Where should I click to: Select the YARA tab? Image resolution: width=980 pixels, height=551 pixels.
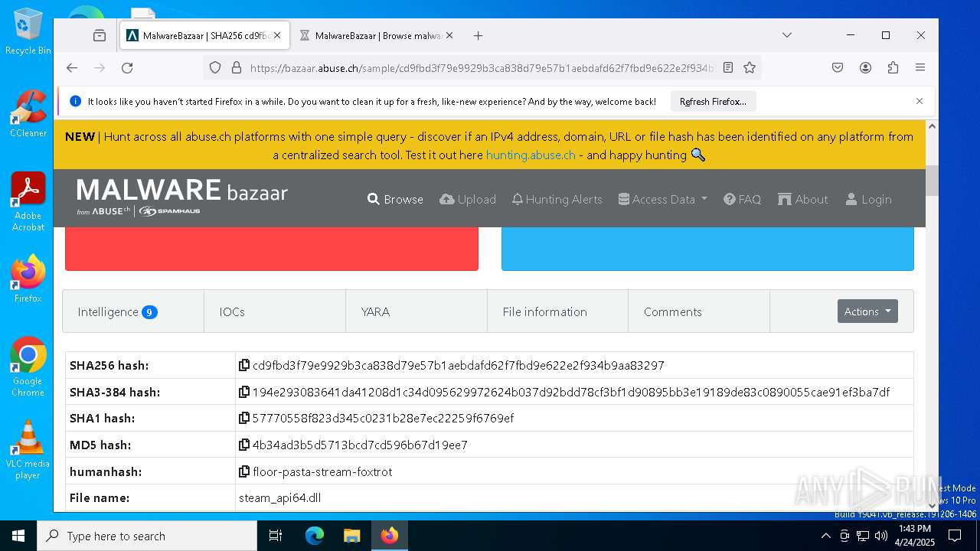pyautogui.click(x=416, y=311)
